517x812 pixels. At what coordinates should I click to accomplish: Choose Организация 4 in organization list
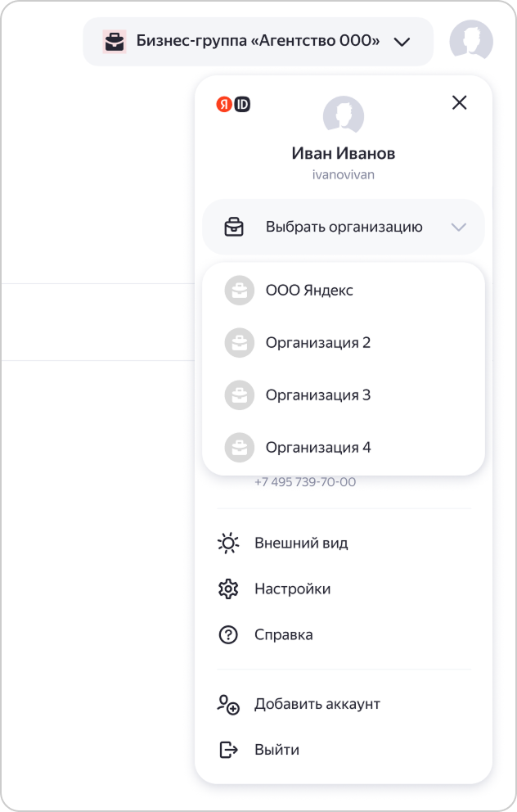point(318,448)
